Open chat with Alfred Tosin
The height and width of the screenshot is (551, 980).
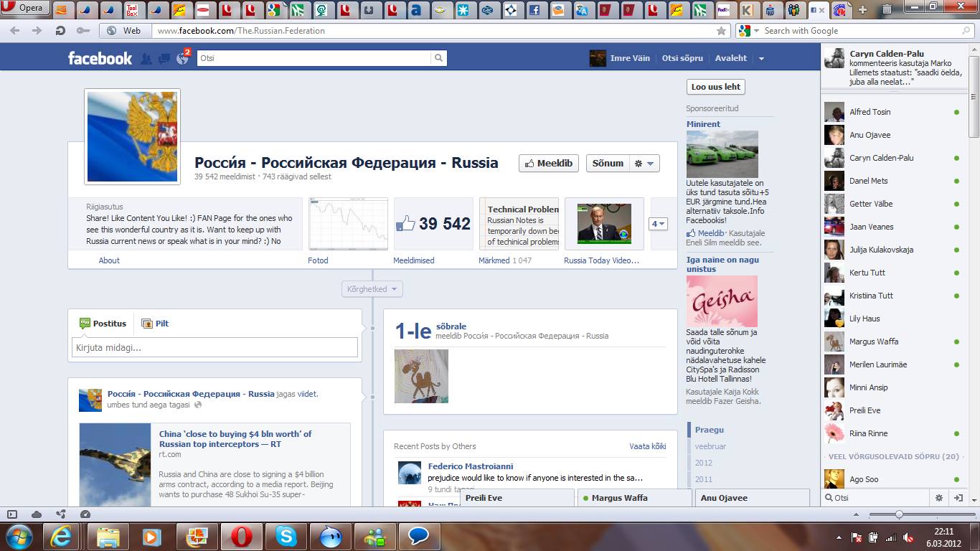pos(892,112)
